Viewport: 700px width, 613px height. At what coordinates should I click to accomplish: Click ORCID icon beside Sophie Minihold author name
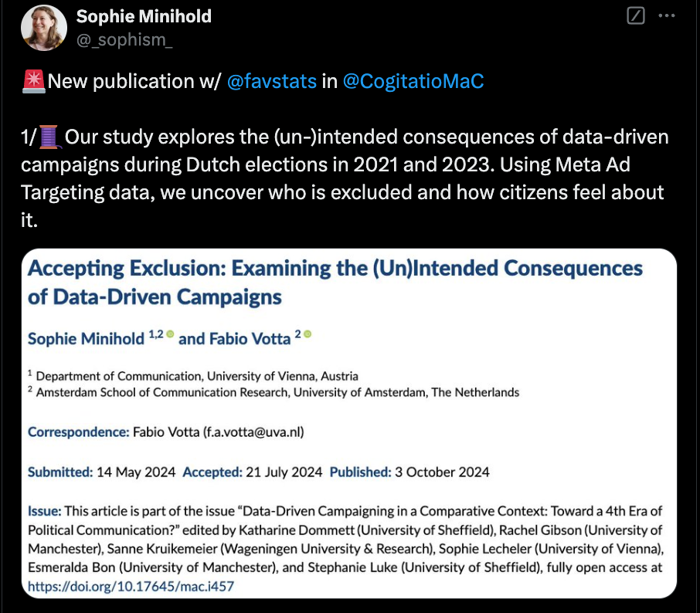tap(170, 334)
